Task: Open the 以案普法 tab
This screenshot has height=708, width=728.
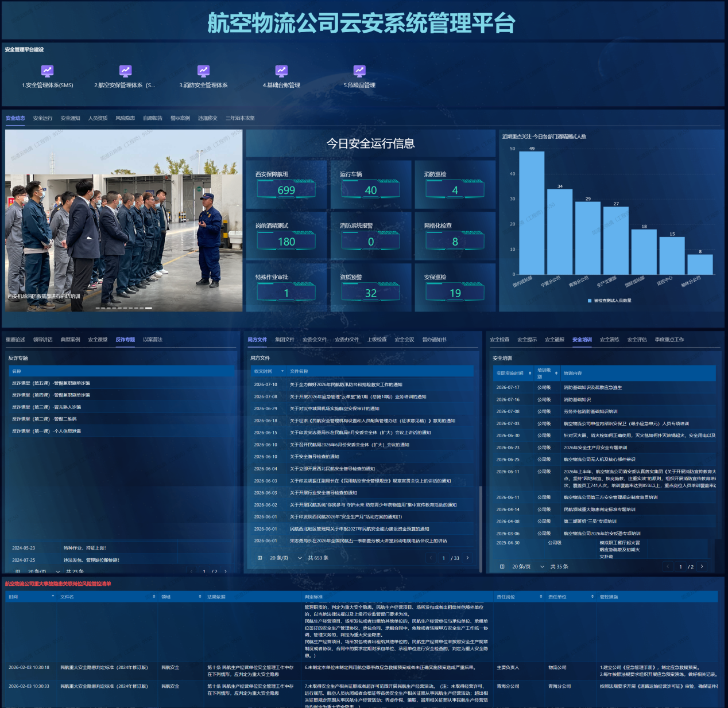Action: (x=153, y=340)
